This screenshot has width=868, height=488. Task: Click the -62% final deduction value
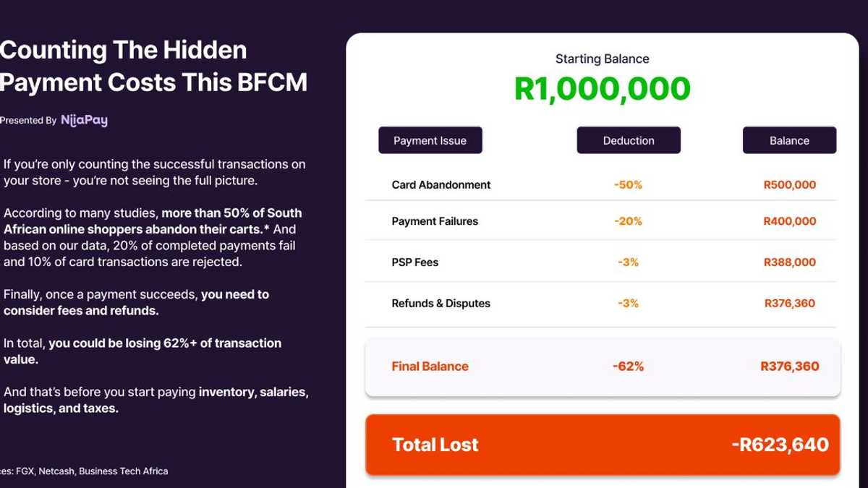[x=628, y=367]
